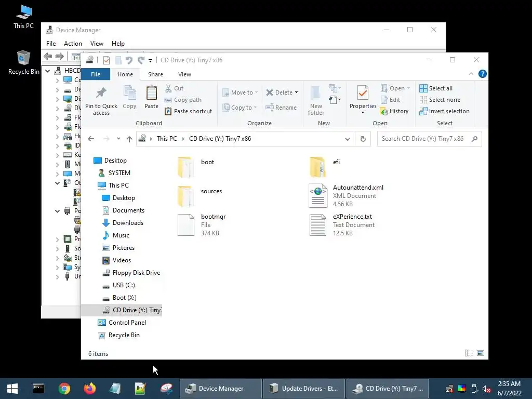Open Action menu in Device Manager

[73, 44]
